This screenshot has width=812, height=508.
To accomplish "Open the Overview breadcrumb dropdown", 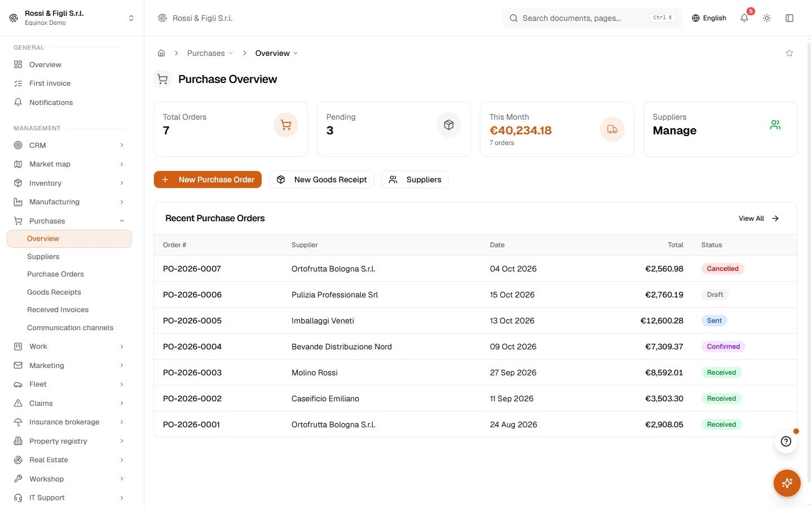I will [x=276, y=53].
